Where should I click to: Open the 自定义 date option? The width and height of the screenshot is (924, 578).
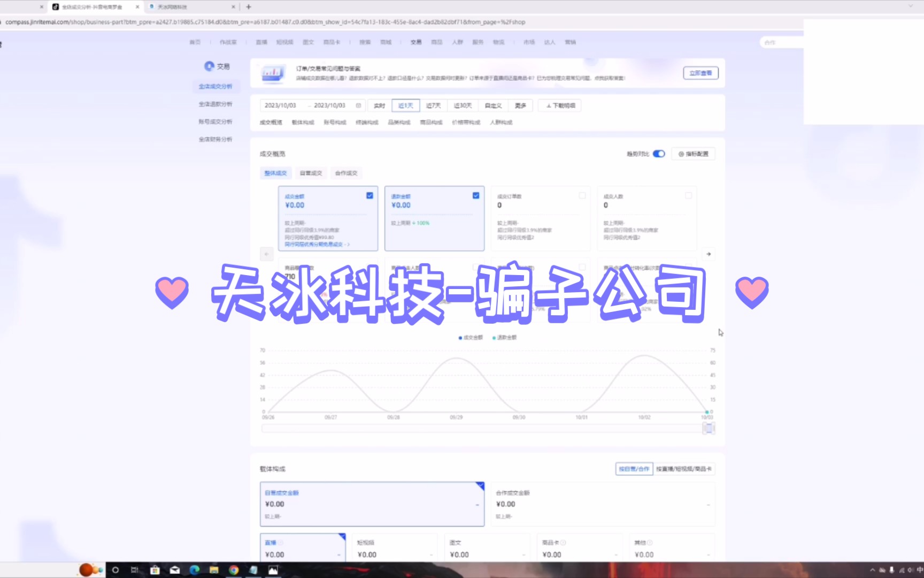tap(493, 105)
